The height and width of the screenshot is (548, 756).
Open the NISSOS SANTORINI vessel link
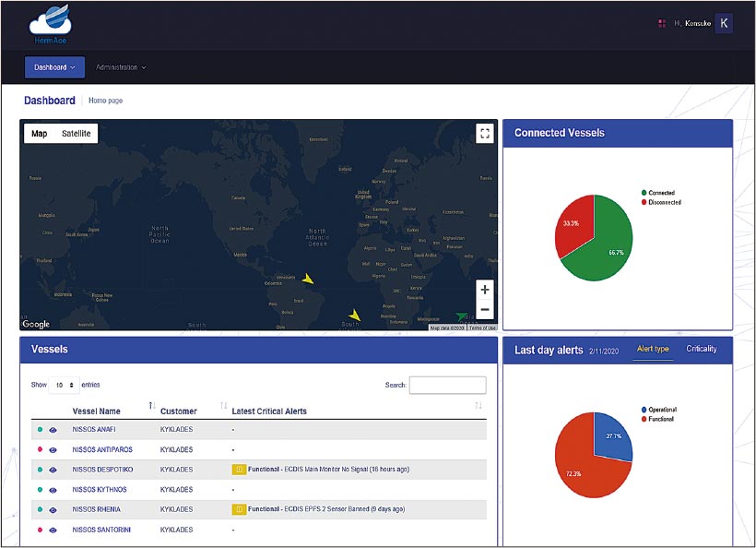coord(103,530)
